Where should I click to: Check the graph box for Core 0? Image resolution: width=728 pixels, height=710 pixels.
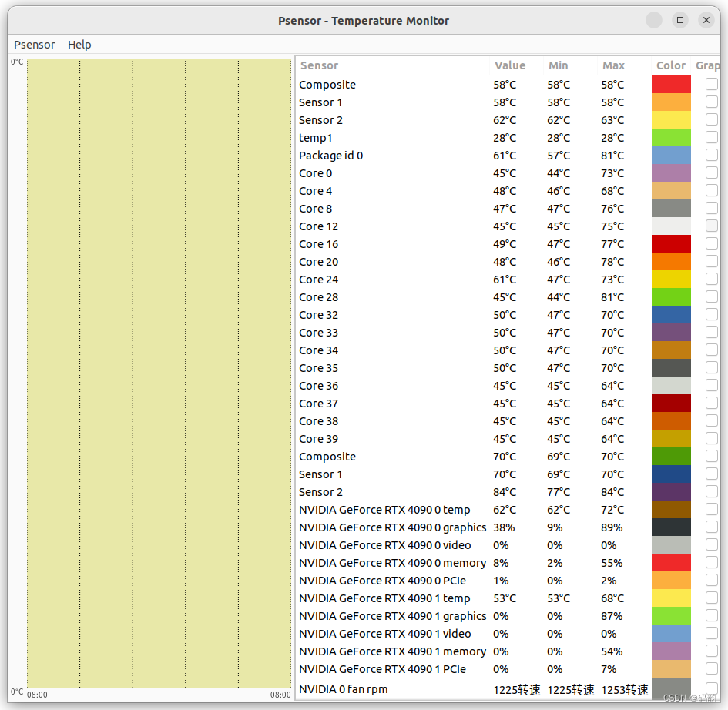[711, 172]
